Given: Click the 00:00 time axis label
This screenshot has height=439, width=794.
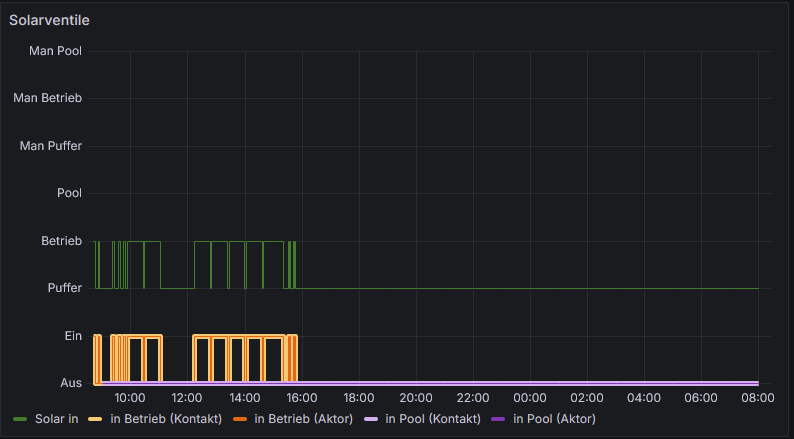Looking at the screenshot, I should (530, 398).
